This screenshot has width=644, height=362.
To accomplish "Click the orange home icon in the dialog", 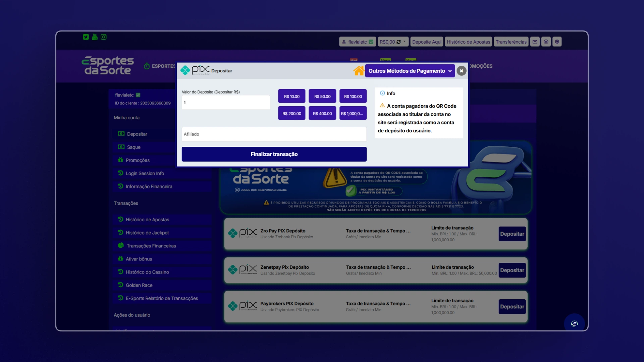I will pyautogui.click(x=359, y=71).
